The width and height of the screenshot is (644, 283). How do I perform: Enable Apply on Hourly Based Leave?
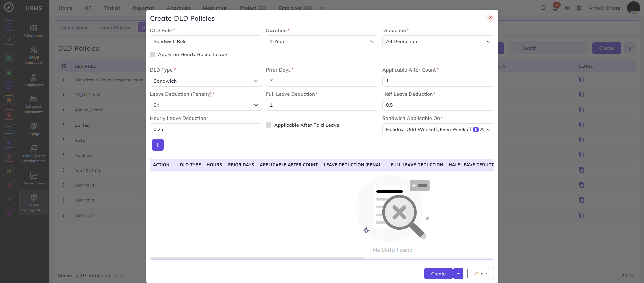pyautogui.click(x=153, y=54)
